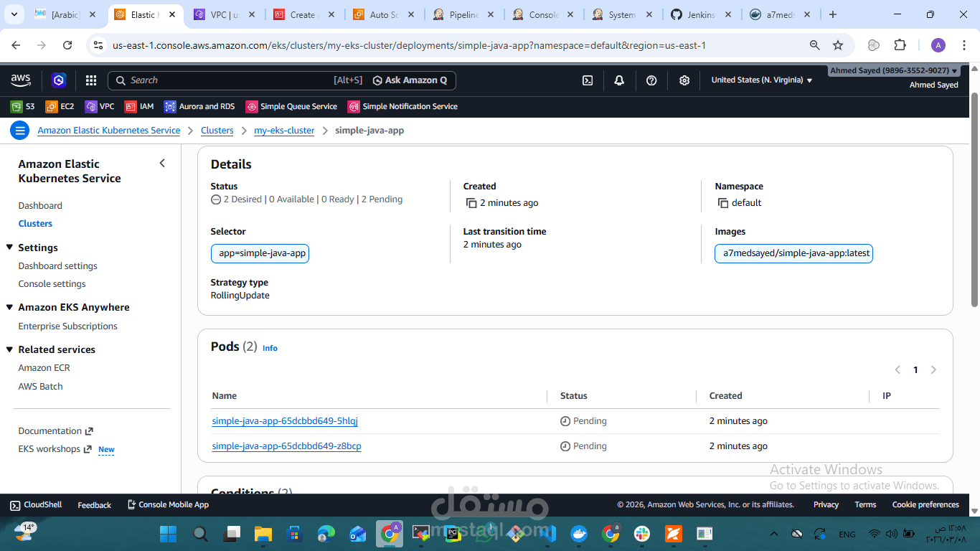Open pod simple-java-app-65dcbbd649-z8bcp

[286, 446]
